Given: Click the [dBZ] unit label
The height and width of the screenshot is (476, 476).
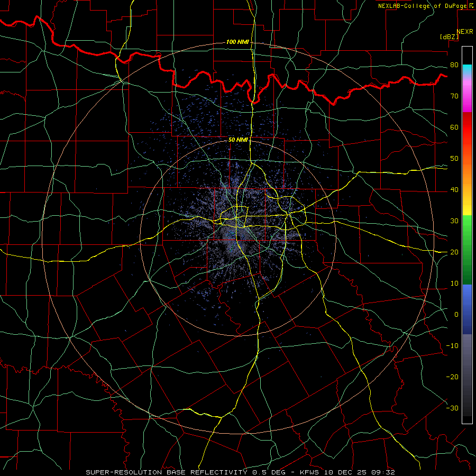Looking at the screenshot, I should coord(449,37).
